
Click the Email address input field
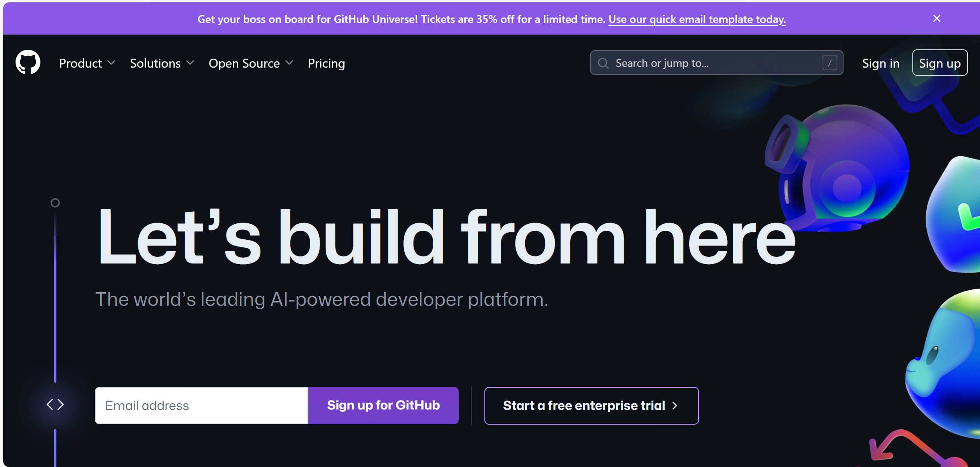201,406
